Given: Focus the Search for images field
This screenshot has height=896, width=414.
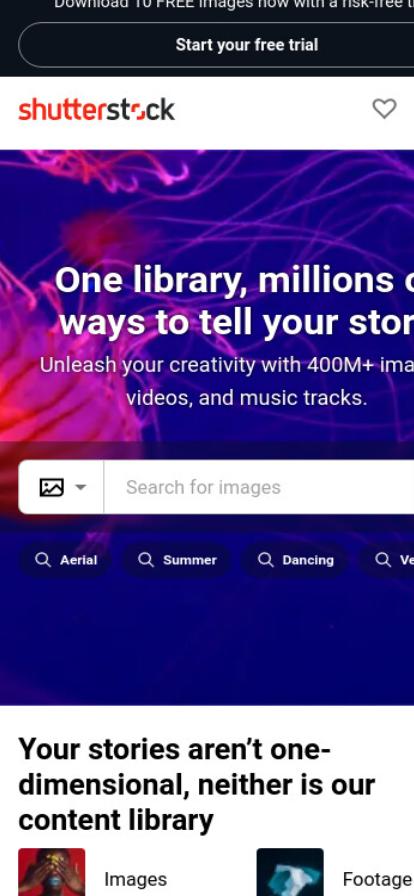Looking at the screenshot, I should pos(259,487).
